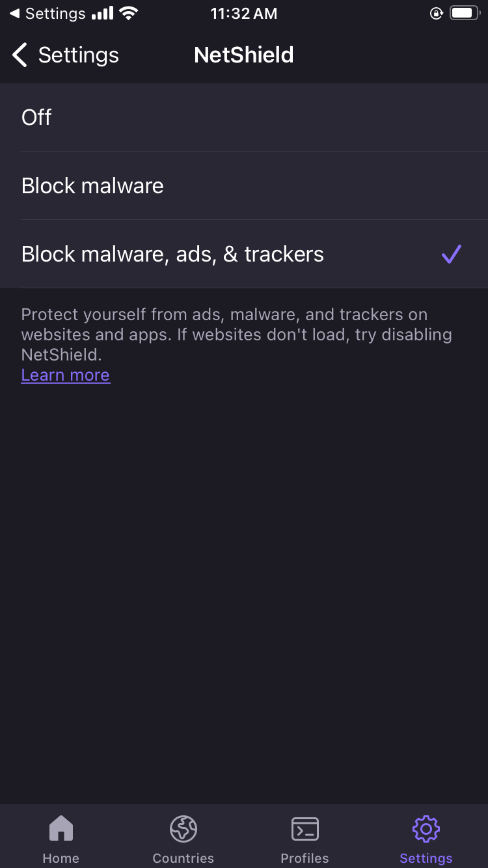Image resolution: width=488 pixels, height=868 pixels.
Task: Open the Countries globe icon
Action: [x=183, y=829]
